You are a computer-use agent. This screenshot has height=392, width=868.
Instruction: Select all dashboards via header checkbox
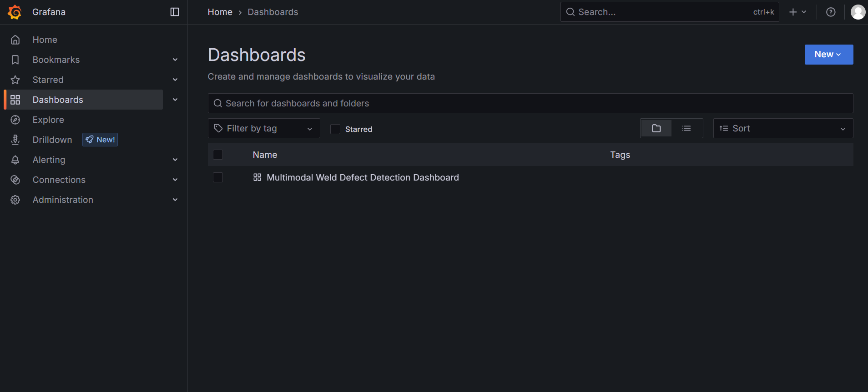[218, 155]
